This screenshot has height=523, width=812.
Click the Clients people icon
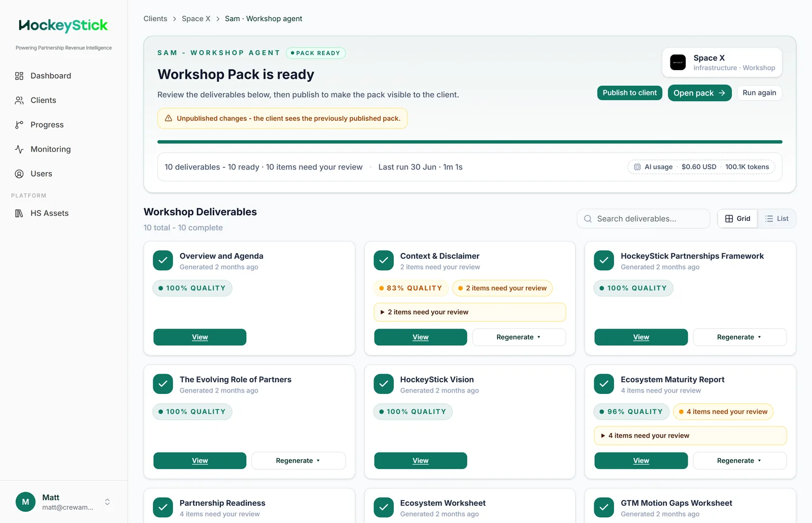click(x=19, y=100)
